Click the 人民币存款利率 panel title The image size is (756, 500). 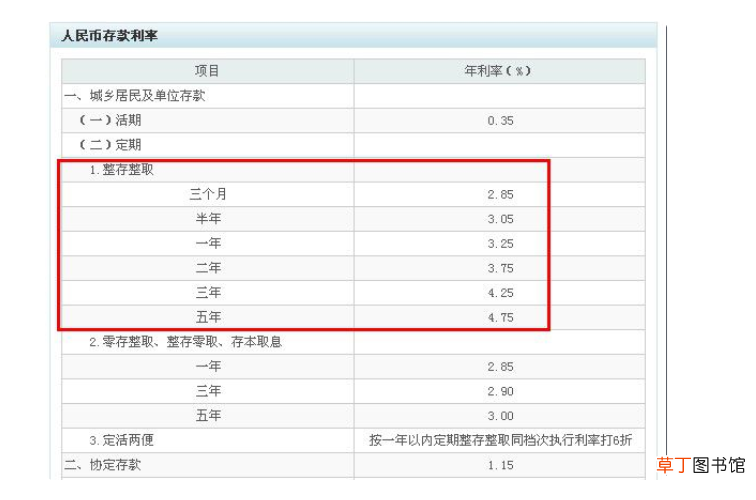coord(109,36)
